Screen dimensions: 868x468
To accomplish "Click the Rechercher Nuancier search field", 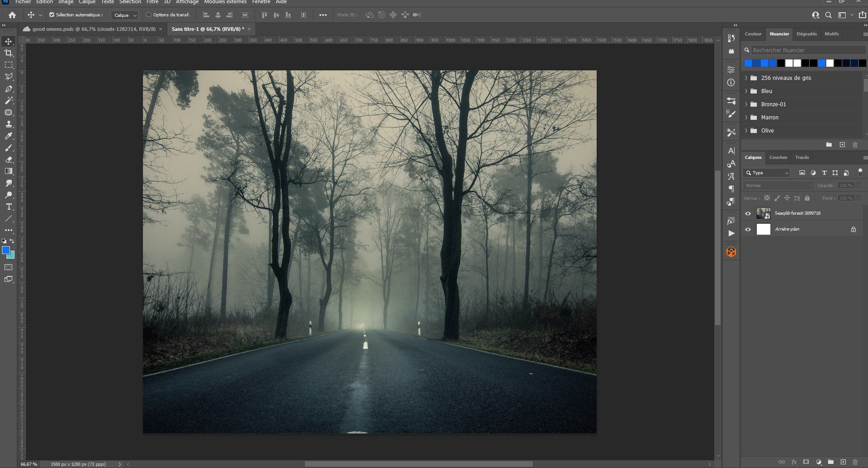I will pos(808,50).
